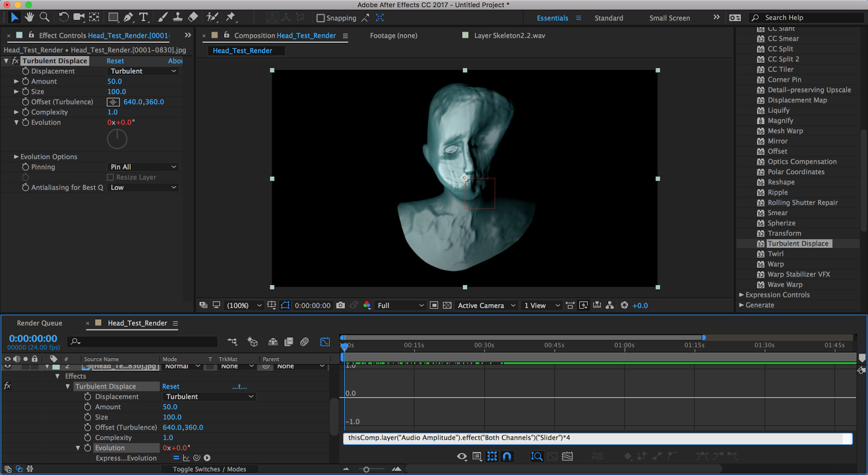Select the Rotation tool
Viewport: 868px width, 475px height.
(63, 17)
